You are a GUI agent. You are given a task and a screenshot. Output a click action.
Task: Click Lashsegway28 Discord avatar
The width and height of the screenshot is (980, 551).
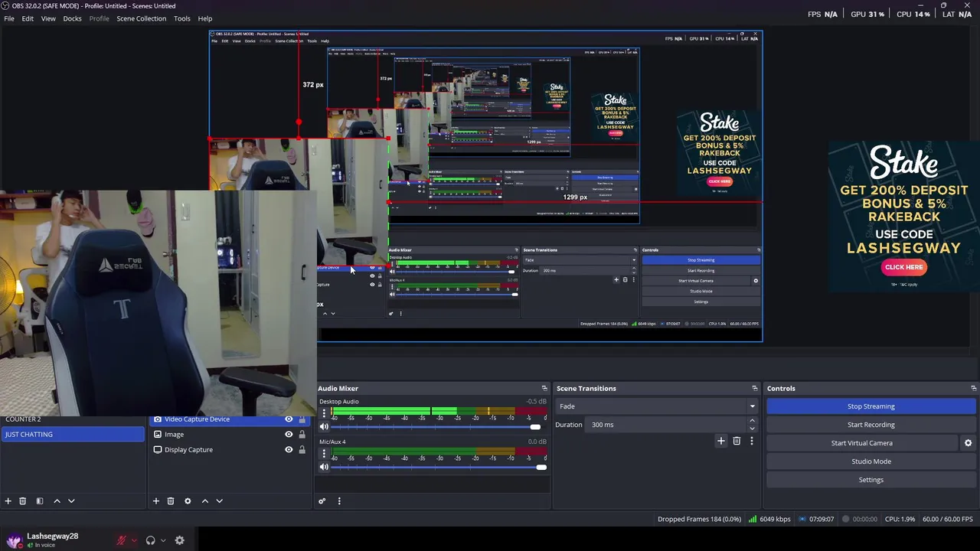(x=13, y=540)
